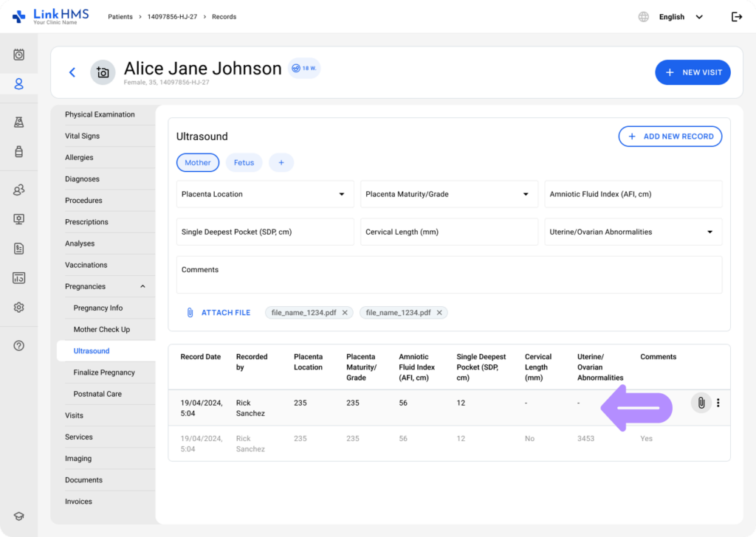
Task: Open three-dot menu on first record row
Action: pyautogui.click(x=718, y=403)
